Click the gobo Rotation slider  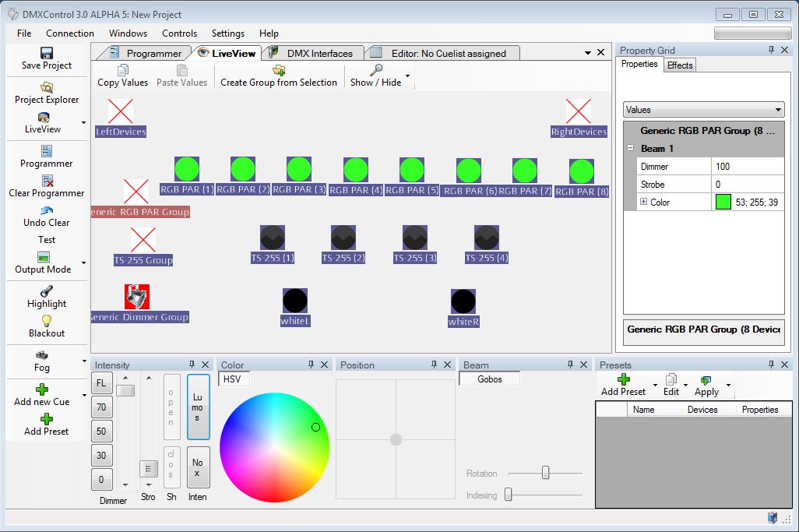click(545, 473)
